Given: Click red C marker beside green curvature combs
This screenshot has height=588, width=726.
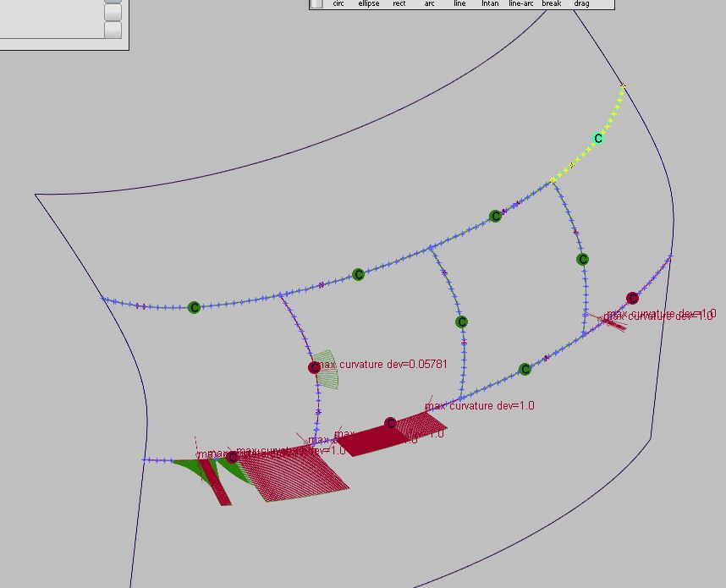Looking at the screenshot, I should (232, 457).
